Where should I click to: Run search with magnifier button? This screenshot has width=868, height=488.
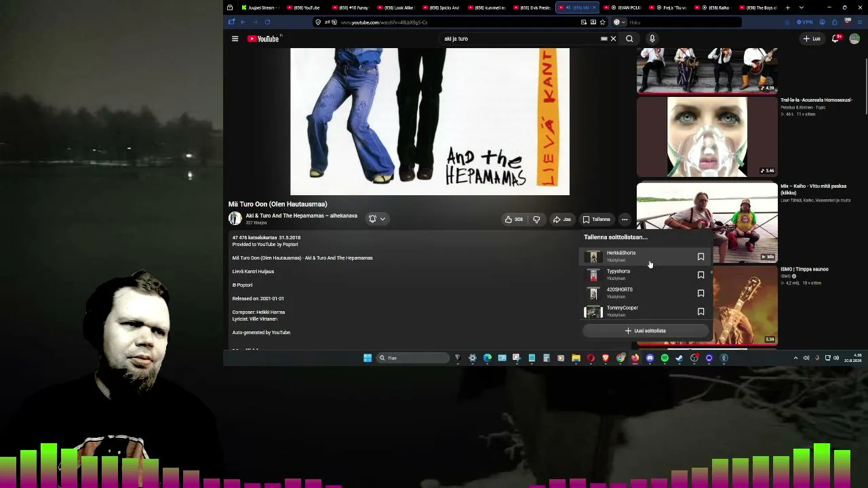(629, 39)
